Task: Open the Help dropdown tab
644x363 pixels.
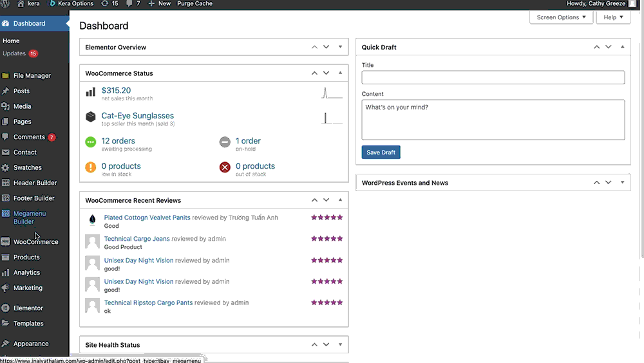Action: click(613, 17)
